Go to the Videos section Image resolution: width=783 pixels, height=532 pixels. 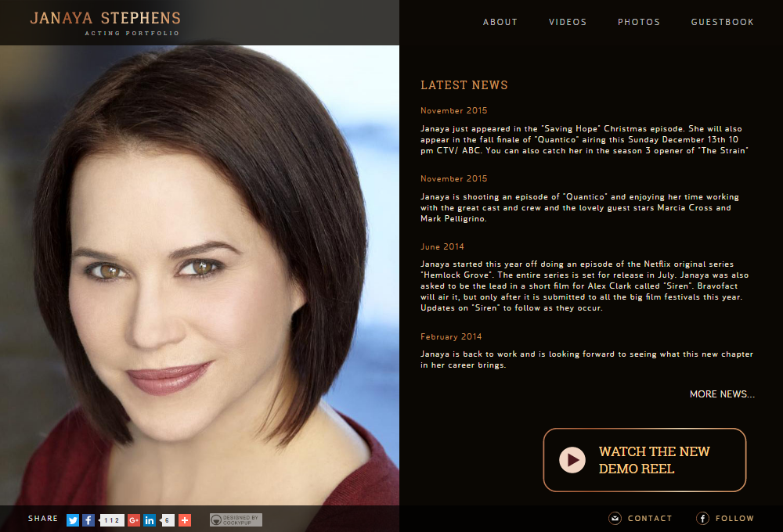[568, 22]
